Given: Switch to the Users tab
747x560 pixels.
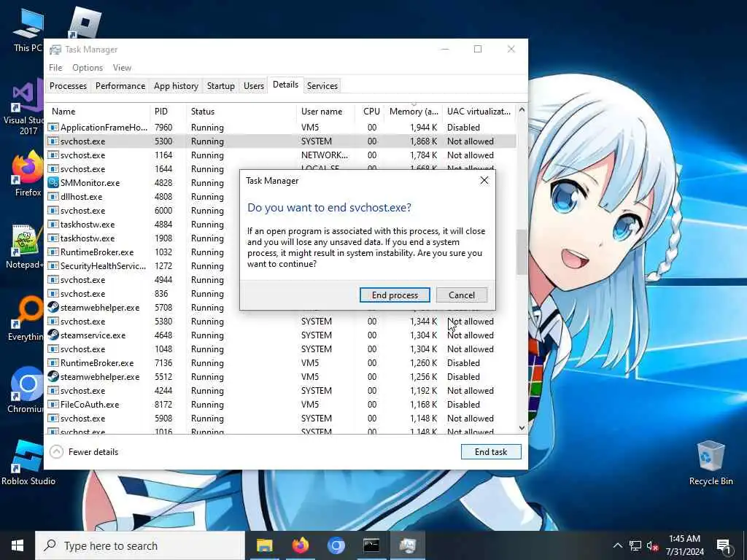Looking at the screenshot, I should (x=253, y=86).
